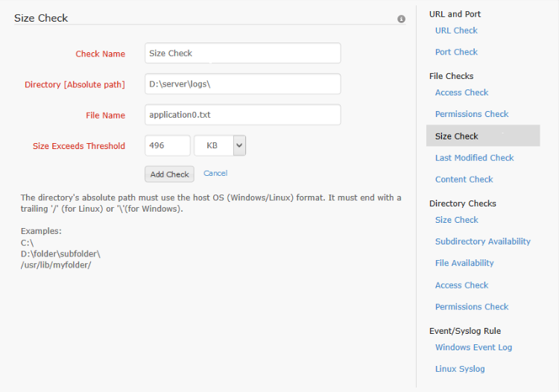This screenshot has width=559, height=392.
Task: Click the Cancel link
Action: [x=215, y=173]
